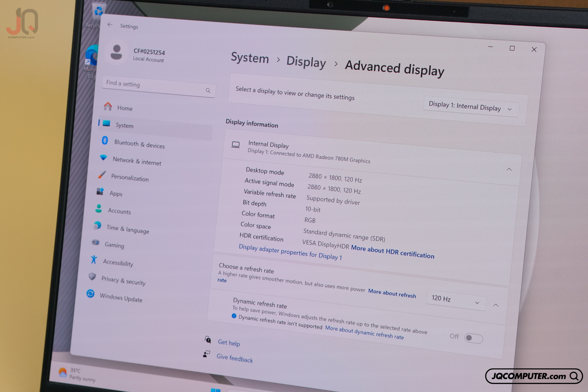The height and width of the screenshot is (392, 588).
Task: Click the 10-bit bit depth value
Action: point(313,209)
